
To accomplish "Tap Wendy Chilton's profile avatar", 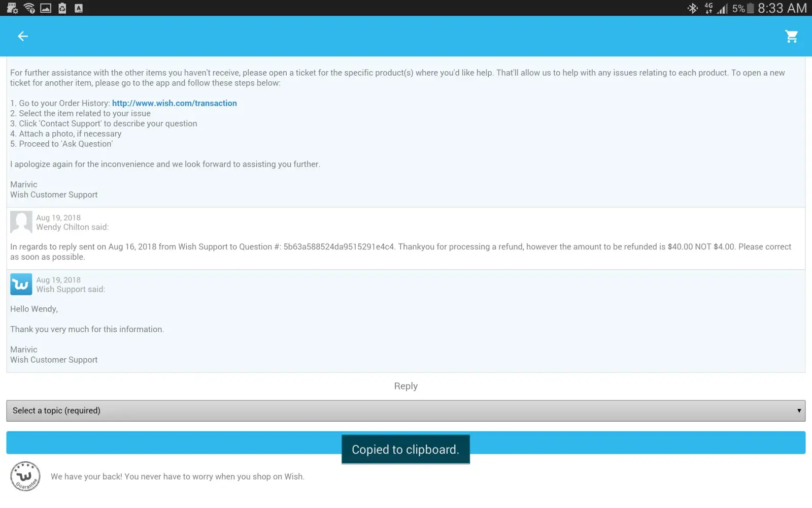I will (21, 222).
